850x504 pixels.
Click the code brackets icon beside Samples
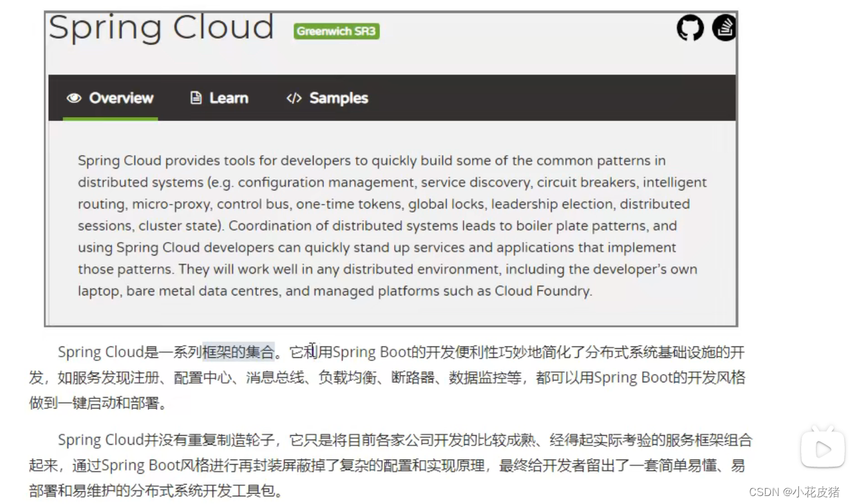[294, 98]
